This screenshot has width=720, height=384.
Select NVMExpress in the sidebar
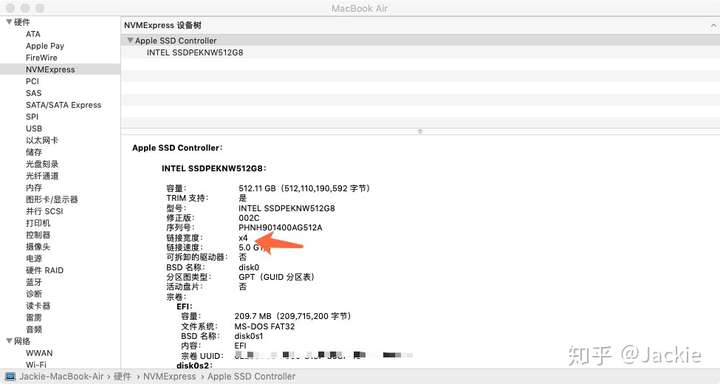tap(50, 69)
